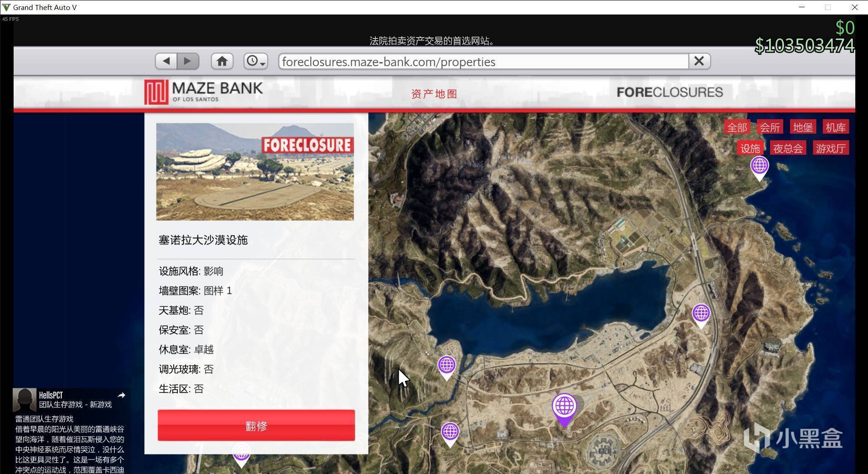Click the 调光玻璃: 否 row
The height and width of the screenshot is (474, 868).
pyautogui.click(x=186, y=369)
